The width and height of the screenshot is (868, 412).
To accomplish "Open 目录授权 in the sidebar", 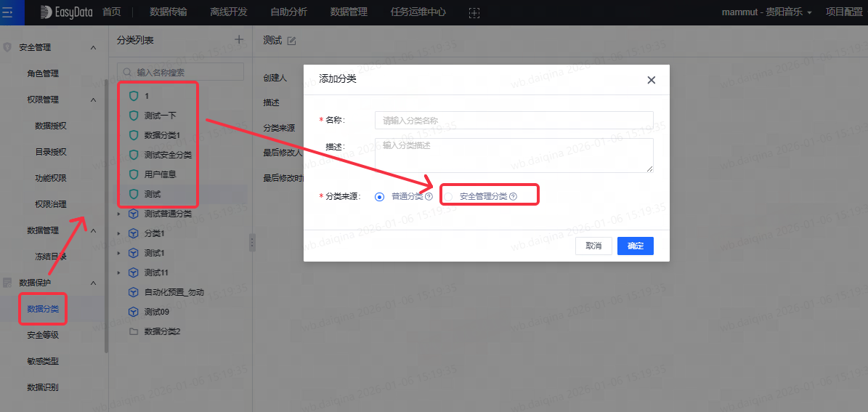I will point(51,152).
